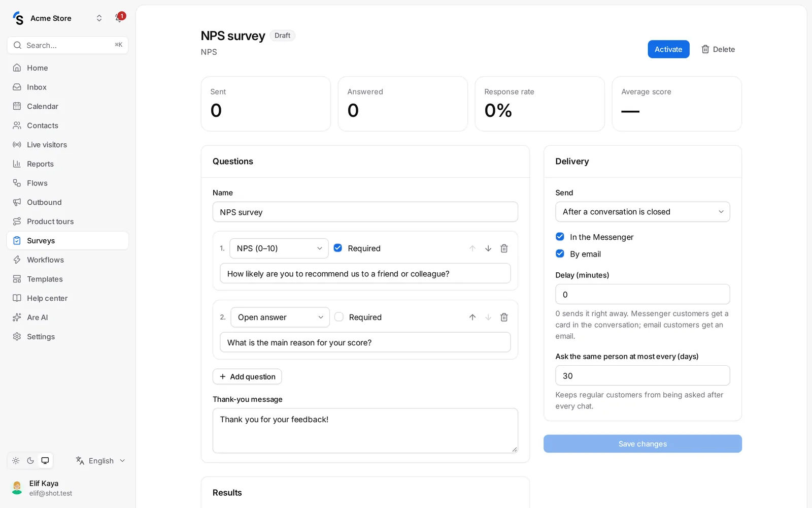Delete question 2 with its trash icon
The image size is (812, 508).
[x=504, y=317]
